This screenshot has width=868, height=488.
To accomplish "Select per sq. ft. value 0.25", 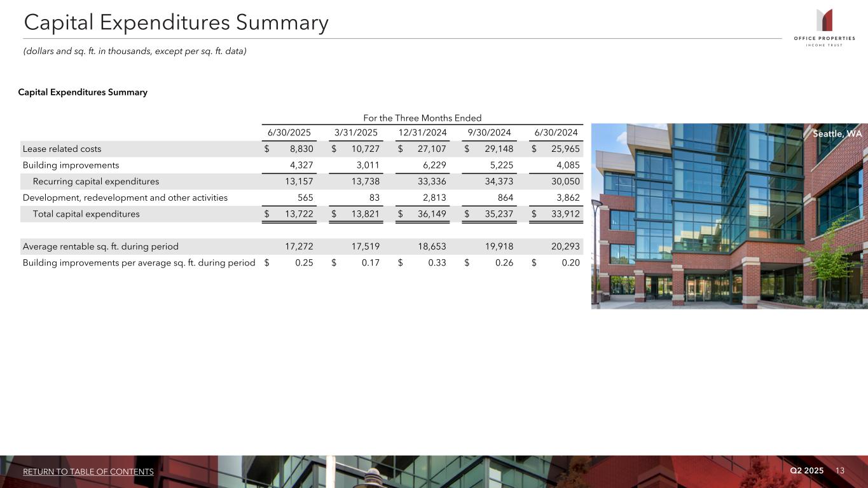I will (x=305, y=262).
